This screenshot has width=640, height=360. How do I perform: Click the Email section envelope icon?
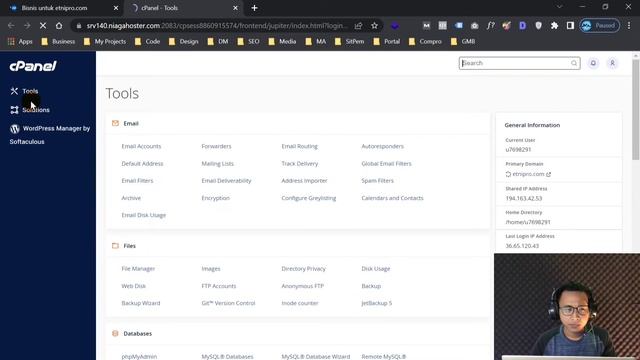pos(115,123)
